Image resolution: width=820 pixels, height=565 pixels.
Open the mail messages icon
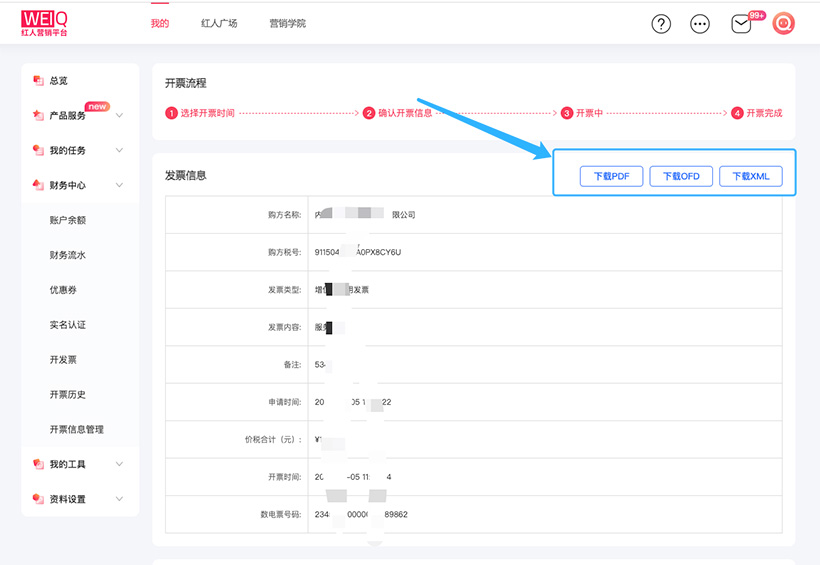[741, 24]
